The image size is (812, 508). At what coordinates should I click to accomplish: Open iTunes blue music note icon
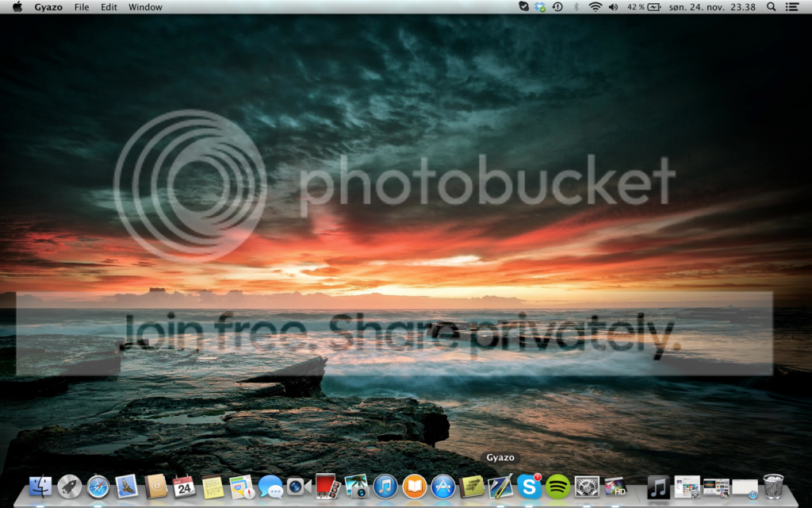pos(385,487)
